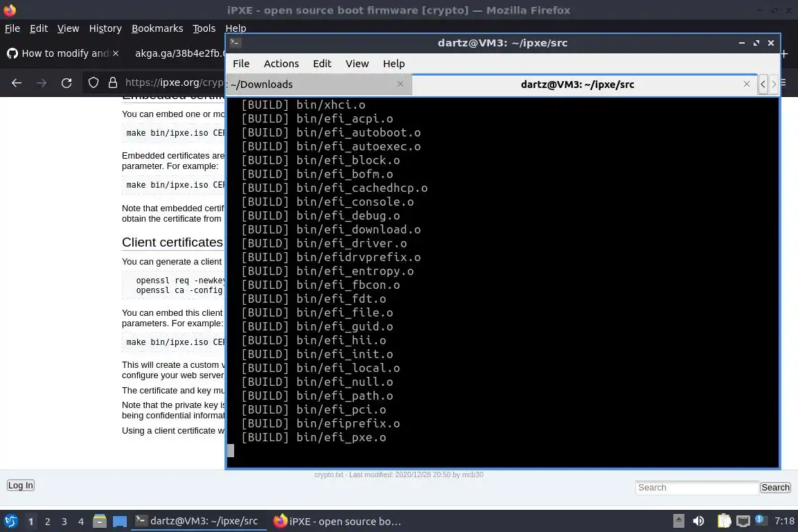
Task: Switch to the ~/Downloads terminal tab
Action: (x=319, y=85)
